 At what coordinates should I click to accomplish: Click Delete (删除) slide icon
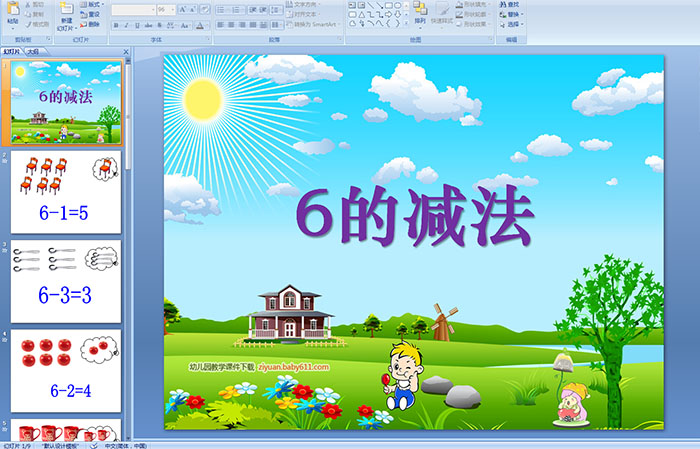[83, 24]
